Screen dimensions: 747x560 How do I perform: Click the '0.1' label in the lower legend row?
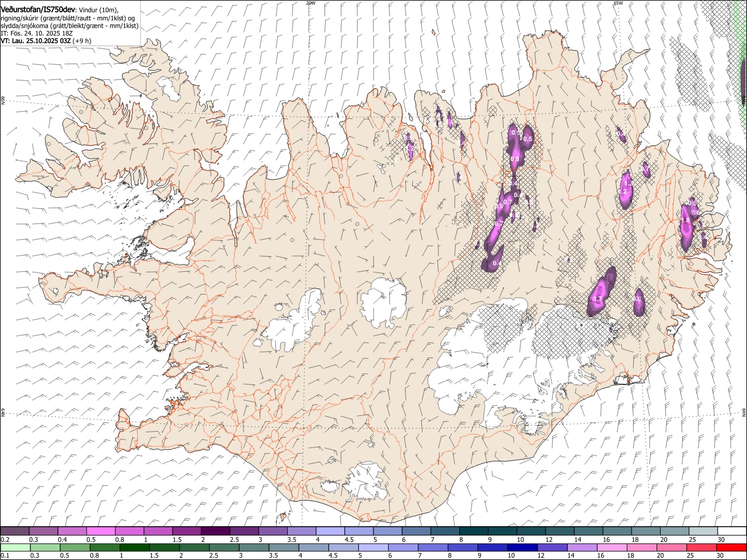click(5, 556)
